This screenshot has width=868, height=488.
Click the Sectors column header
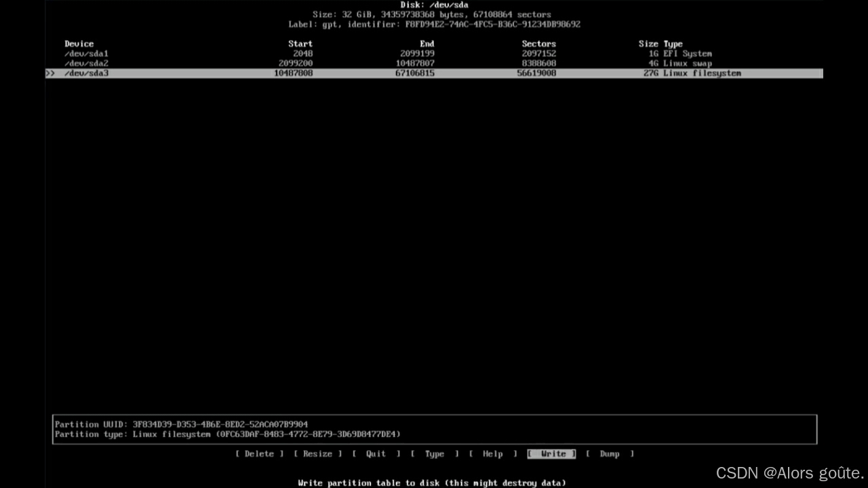tap(538, 43)
